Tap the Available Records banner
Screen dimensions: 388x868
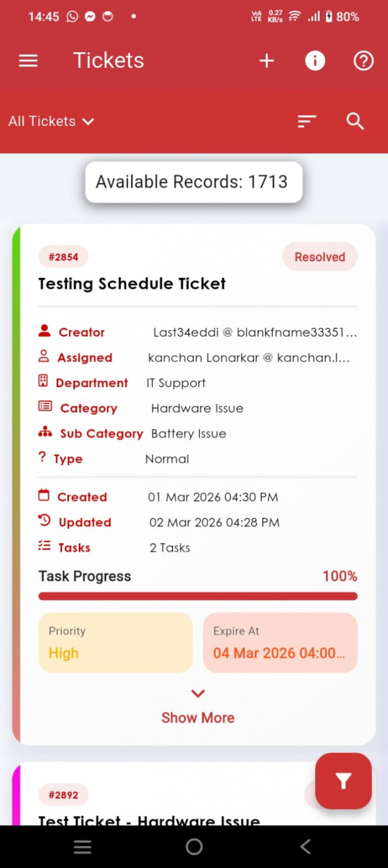[193, 182]
